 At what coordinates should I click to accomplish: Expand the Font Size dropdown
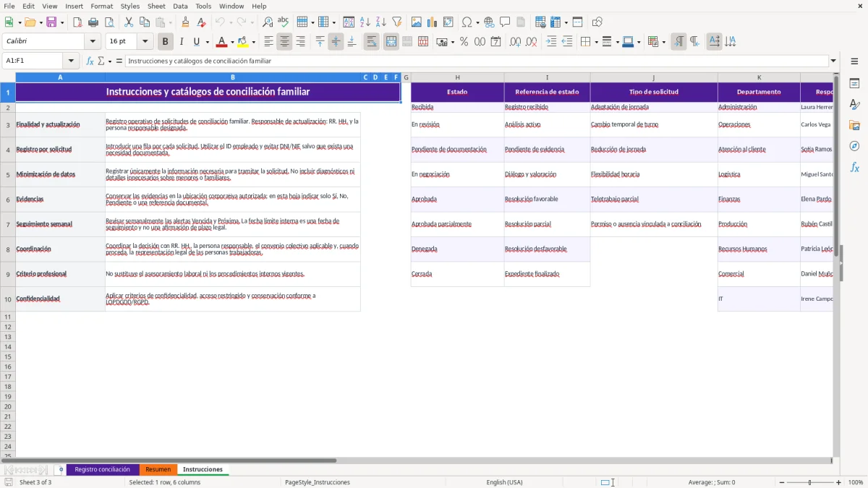click(x=145, y=42)
